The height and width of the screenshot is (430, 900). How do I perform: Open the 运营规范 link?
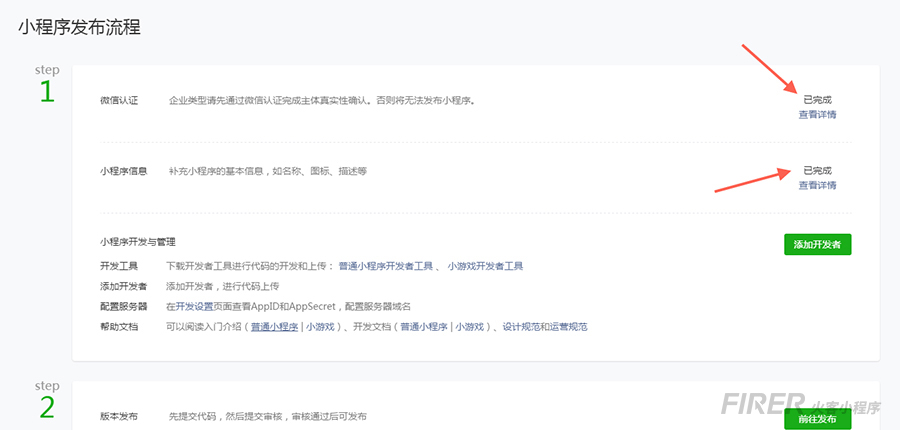tap(569, 327)
